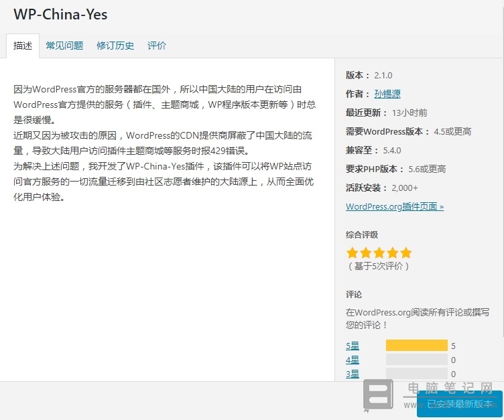Click the 2,000+ active installs value
Viewport: 504px width, 420px height.
pyautogui.click(x=405, y=188)
